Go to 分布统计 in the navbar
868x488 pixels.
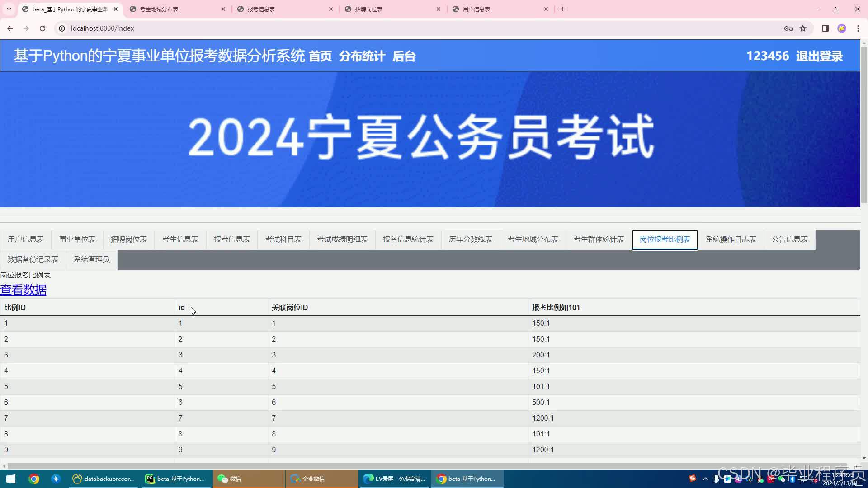click(362, 56)
